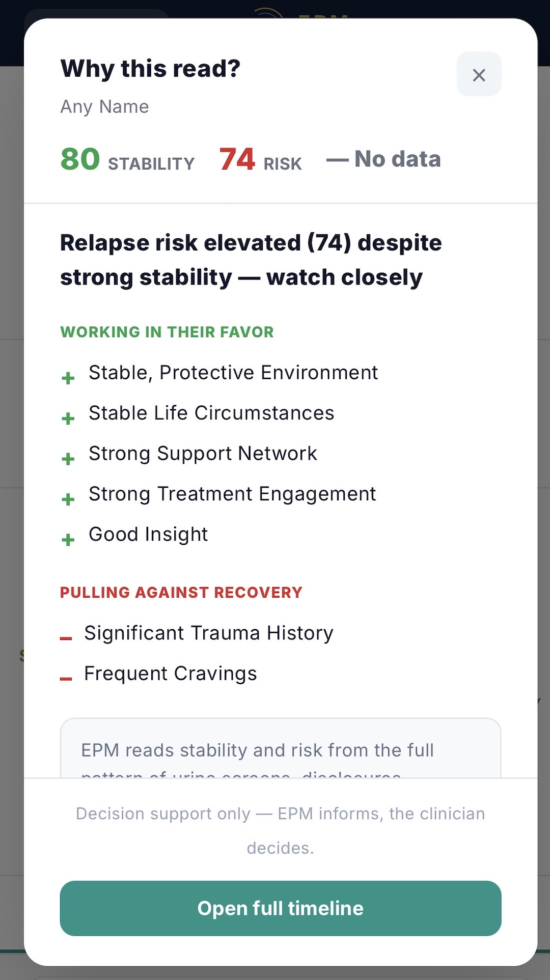Select the 74 Risk score
Image resolution: width=550 pixels, height=980 pixels.
[x=260, y=159]
